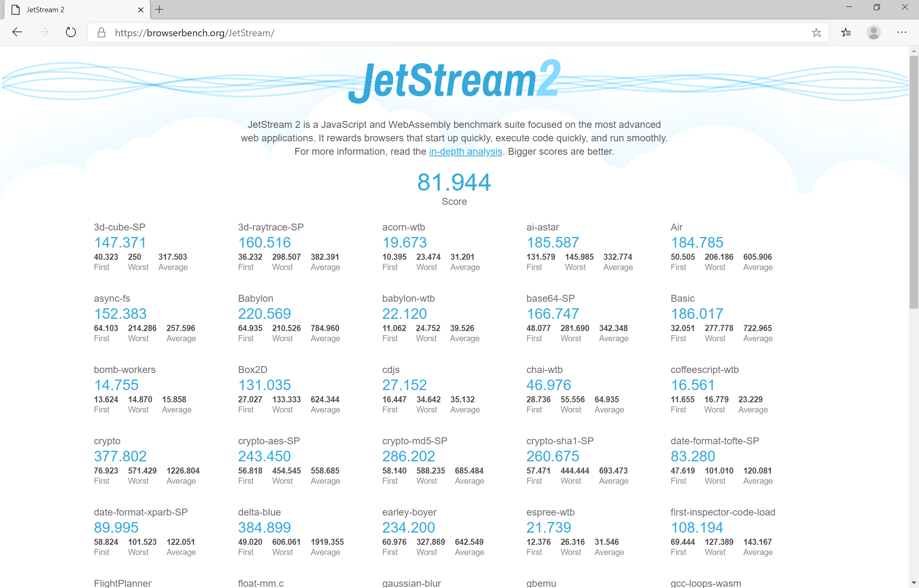Click the Score label under 81.944
This screenshot has width=919, height=588.
tap(454, 202)
